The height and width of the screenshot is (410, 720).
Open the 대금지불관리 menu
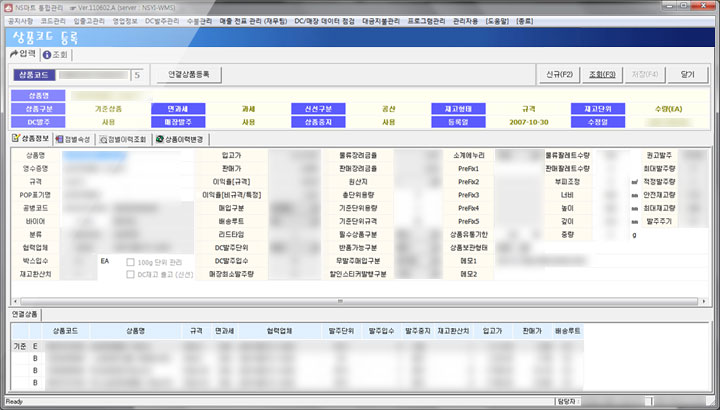click(x=381, y=21)
